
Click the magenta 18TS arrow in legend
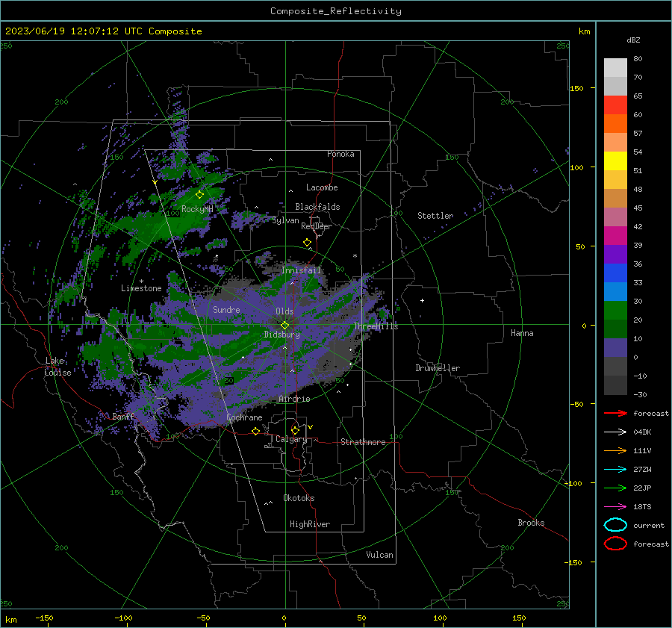click(615, 507)
